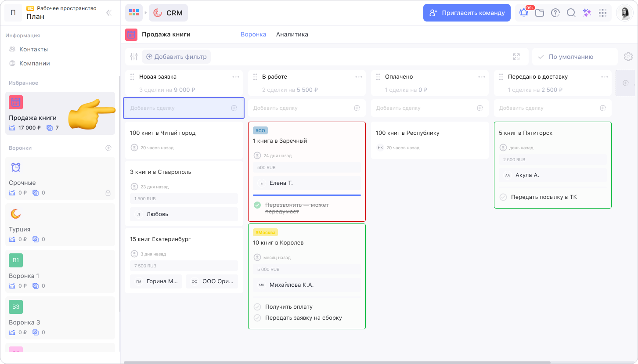Select the Воронка tab

(253, 34)
